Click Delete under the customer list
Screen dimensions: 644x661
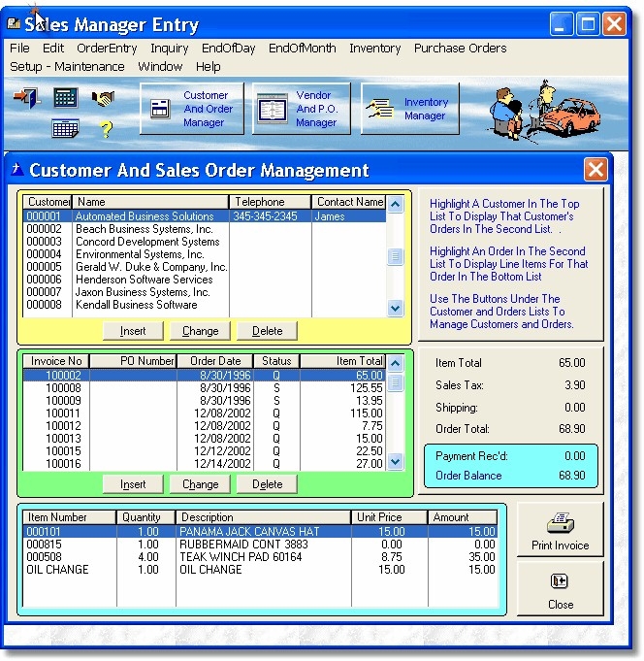pyautogui.click(x=267, y=331)
